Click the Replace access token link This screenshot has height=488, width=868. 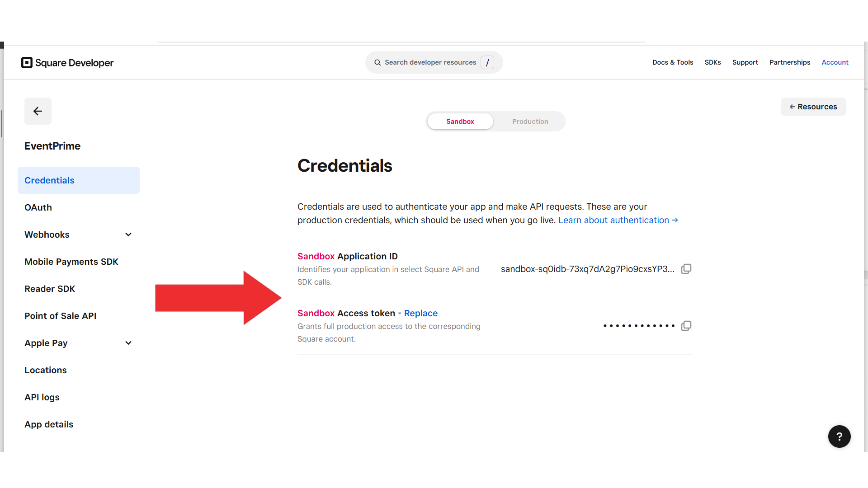[x=420, y=313]
